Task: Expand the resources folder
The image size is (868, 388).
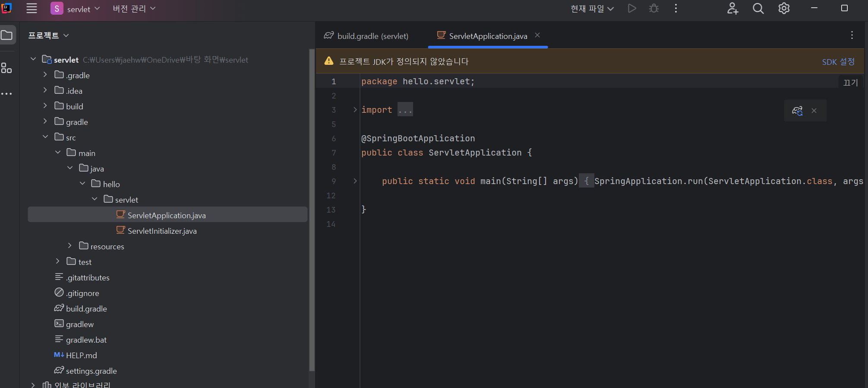Action: (x=70, y=246)
